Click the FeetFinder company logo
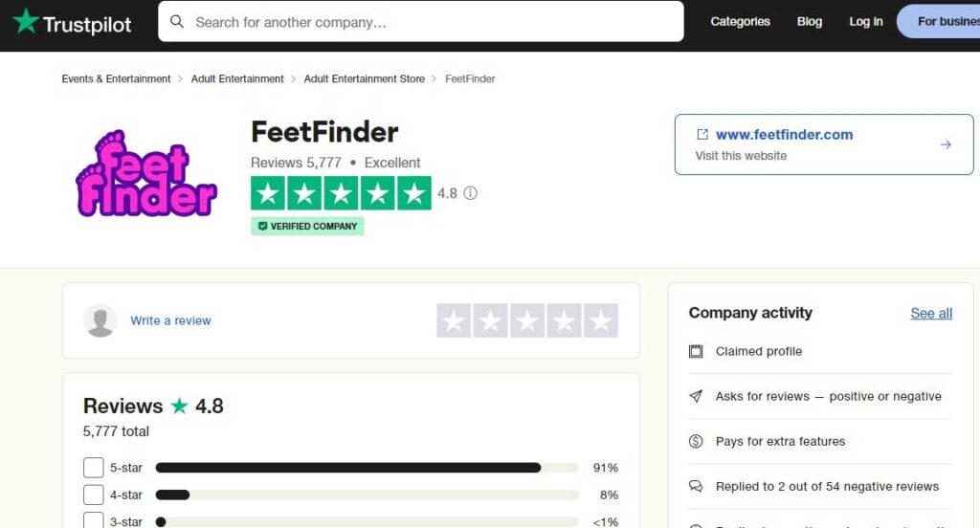Viewport: 980px width, 528px height. [x=146, y=174]
